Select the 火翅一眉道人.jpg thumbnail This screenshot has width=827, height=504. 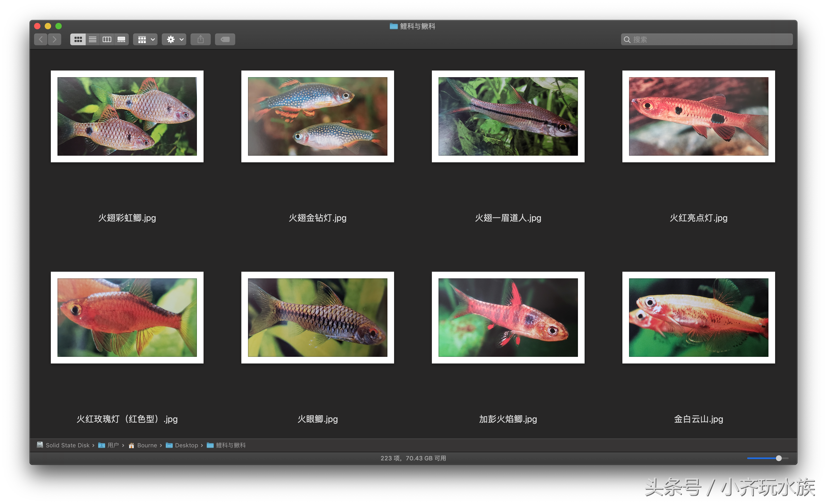coord(508,117)
